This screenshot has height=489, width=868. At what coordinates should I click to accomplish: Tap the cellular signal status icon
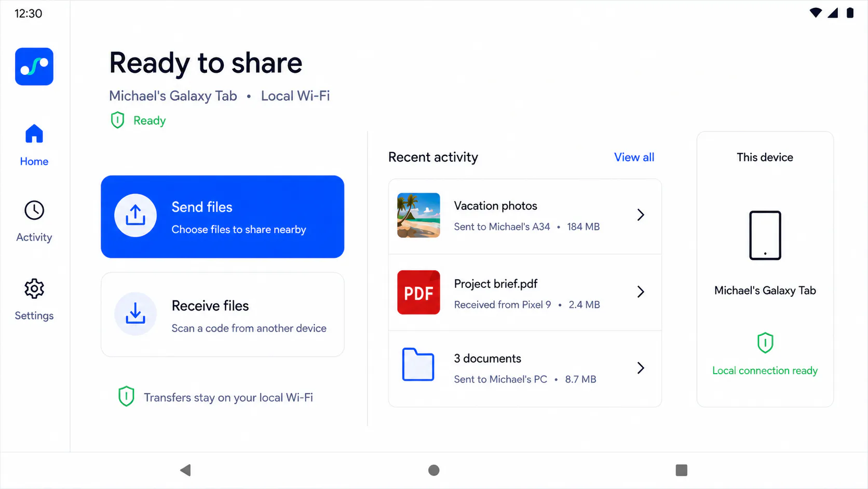click(833, 12)
